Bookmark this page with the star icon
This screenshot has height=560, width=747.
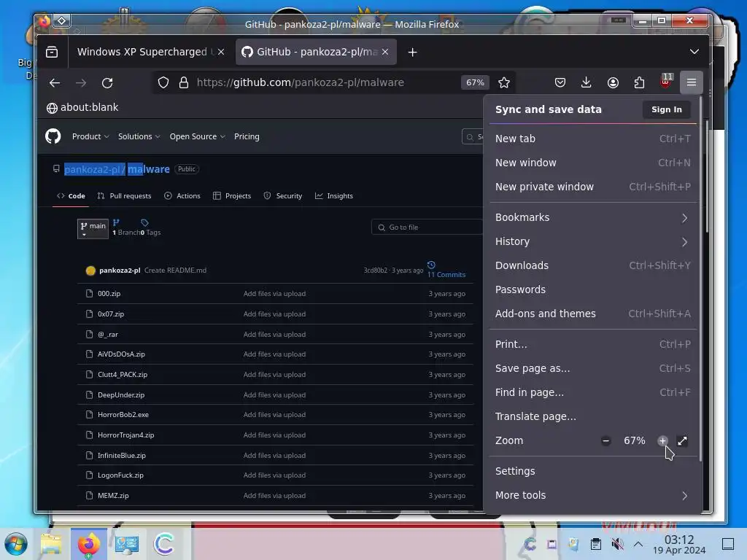pyautogui.click(x=504, y=82)
